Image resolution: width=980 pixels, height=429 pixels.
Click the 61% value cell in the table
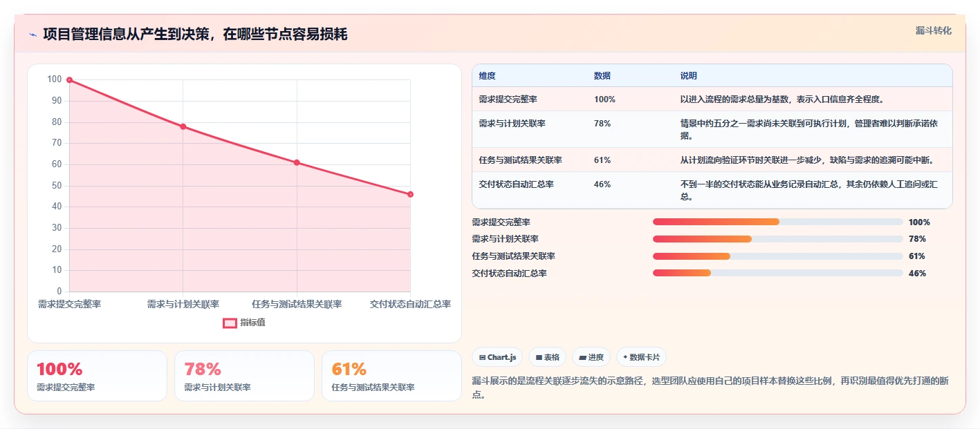pyautogui.click(x=602, y=160)
